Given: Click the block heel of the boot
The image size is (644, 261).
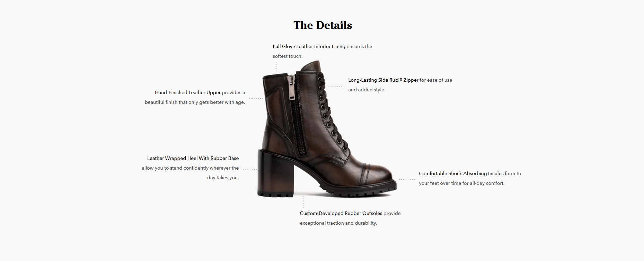Looking at the screenshot, I should pos(267,173).
